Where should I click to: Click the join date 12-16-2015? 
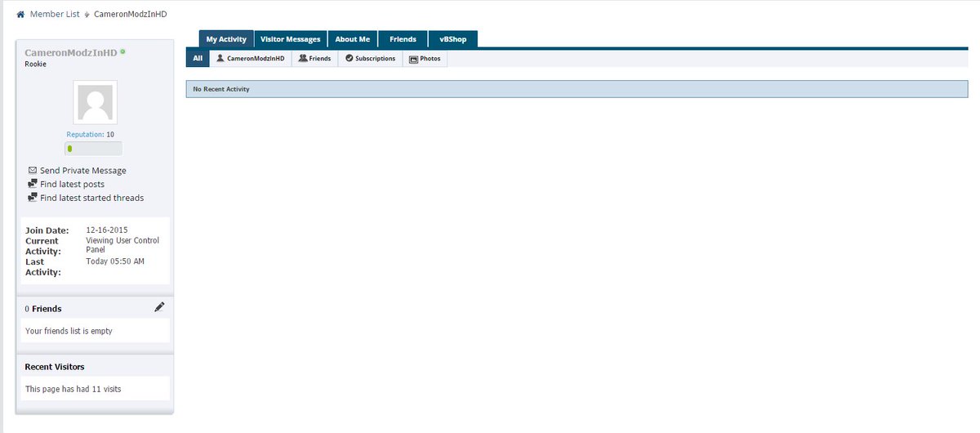click(107, 230)
